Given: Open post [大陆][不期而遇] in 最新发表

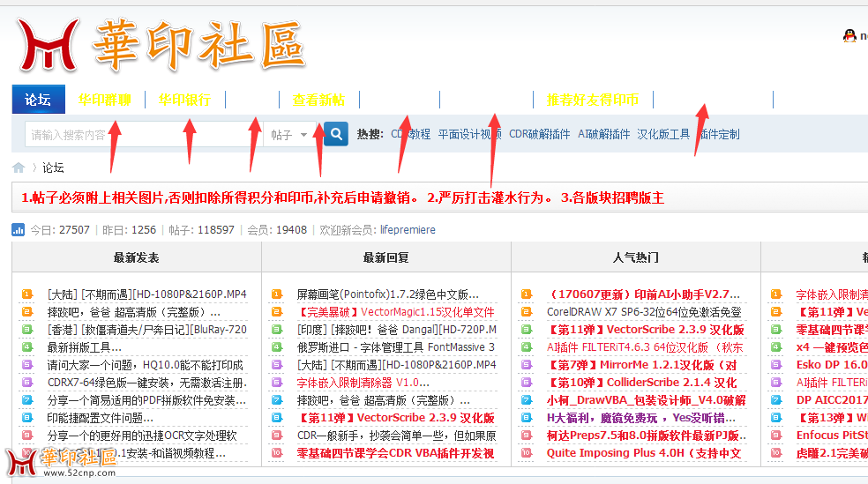Looking at the screenshot, I should tap(147, 294).
